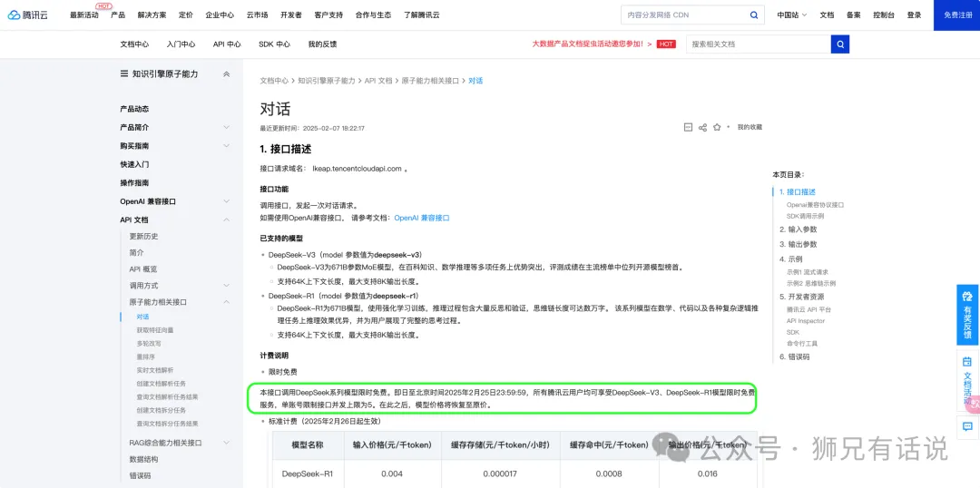Open the 最新活动 top menu
980x488 pixels.
point(83,15)
